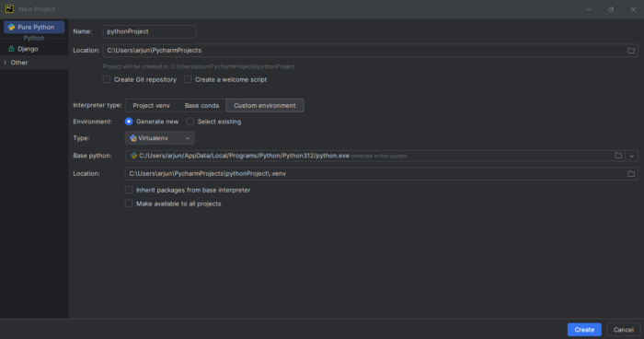Toggle Make available to all projects
The image size is (644, 339).
click(x=129, y=204)
